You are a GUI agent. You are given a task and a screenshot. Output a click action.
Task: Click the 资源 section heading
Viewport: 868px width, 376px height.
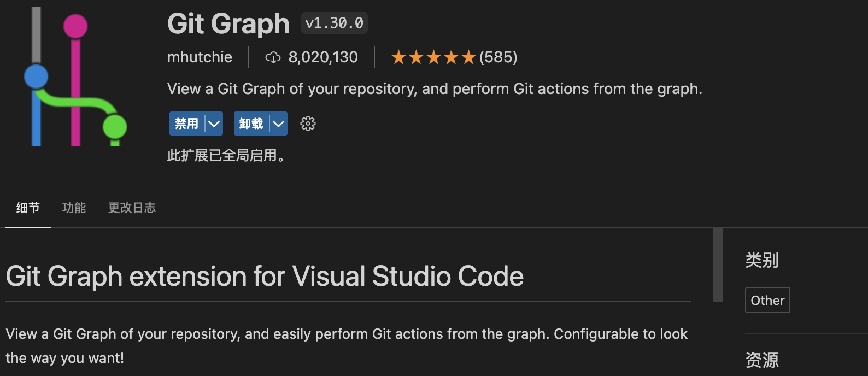click(762, 360)
